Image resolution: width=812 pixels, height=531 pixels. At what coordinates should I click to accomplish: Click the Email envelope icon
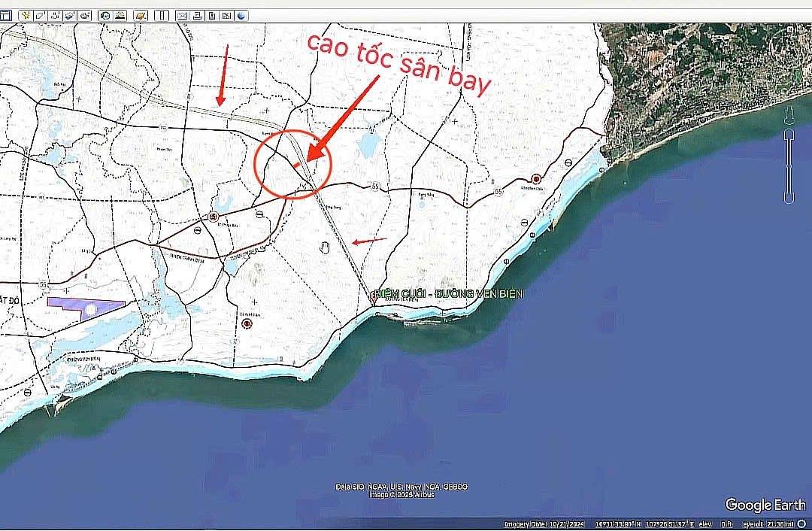(x=182, y=16)
